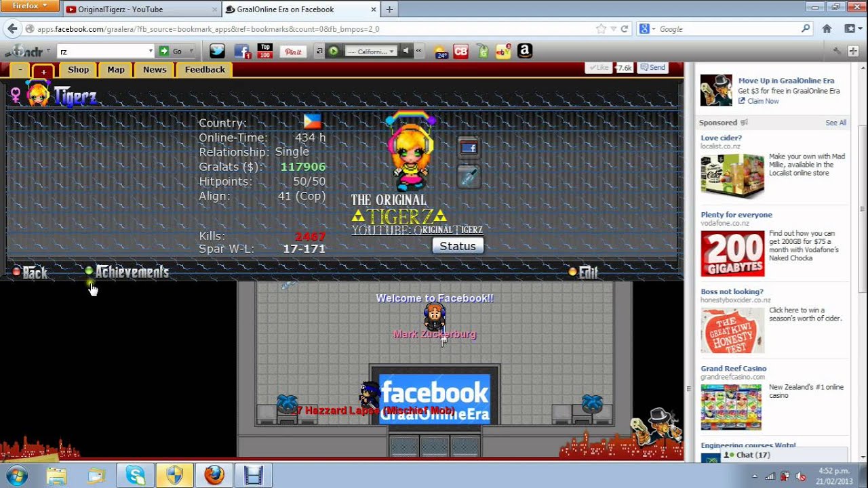
Task: Open the Facebook toolbar icon
Action: [x=242, y=51]
